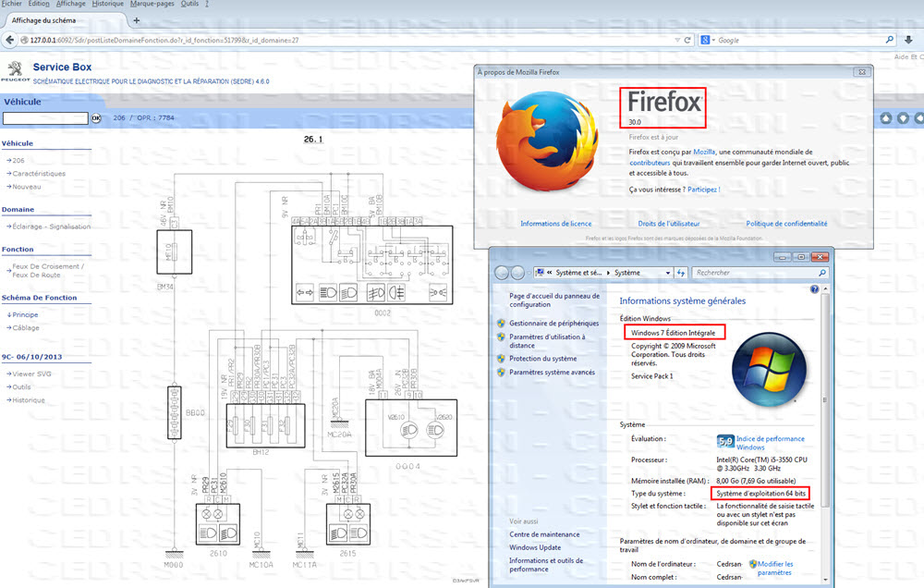The width and height of the screenshot is (924, 588).
Task: Reload the page with the refresh icon
Action: coord(687,40)
